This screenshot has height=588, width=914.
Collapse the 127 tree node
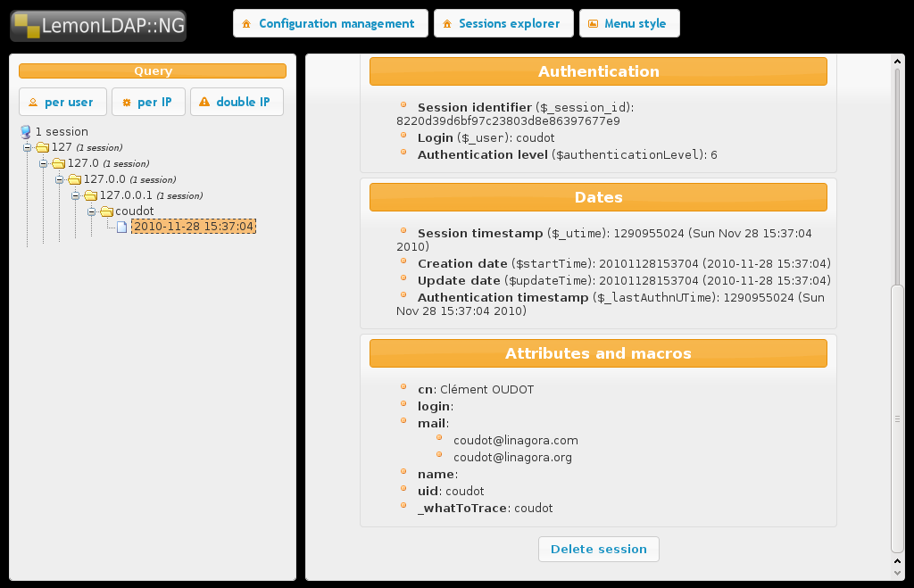pos(28,147)
